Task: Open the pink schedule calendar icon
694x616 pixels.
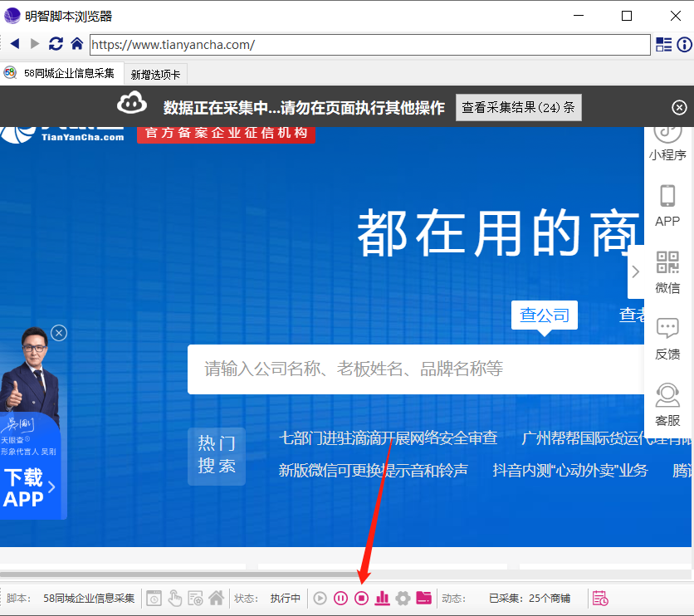Action: click(601, 599)
